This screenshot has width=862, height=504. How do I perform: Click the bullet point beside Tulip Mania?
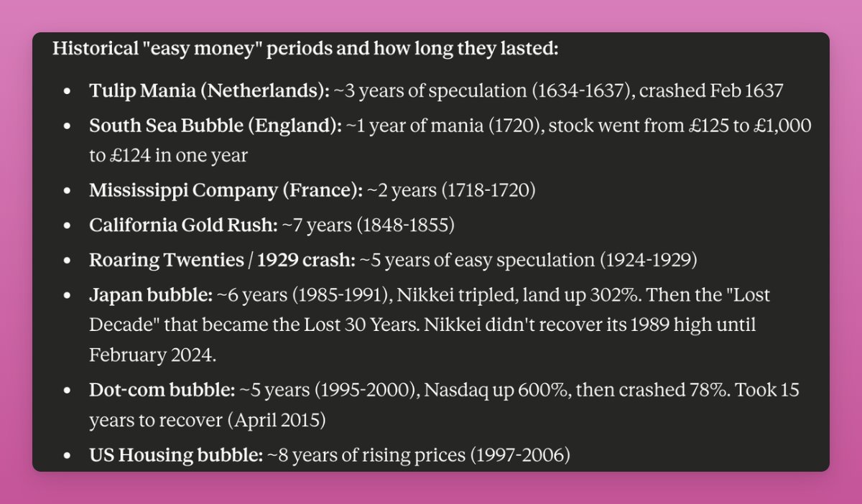(x=68, y=92)
